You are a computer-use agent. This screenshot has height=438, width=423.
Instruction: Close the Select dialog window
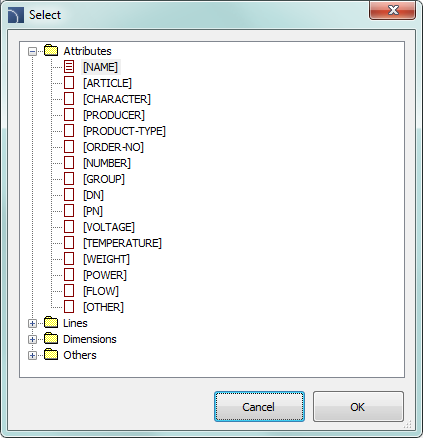(x=393, y=11)
